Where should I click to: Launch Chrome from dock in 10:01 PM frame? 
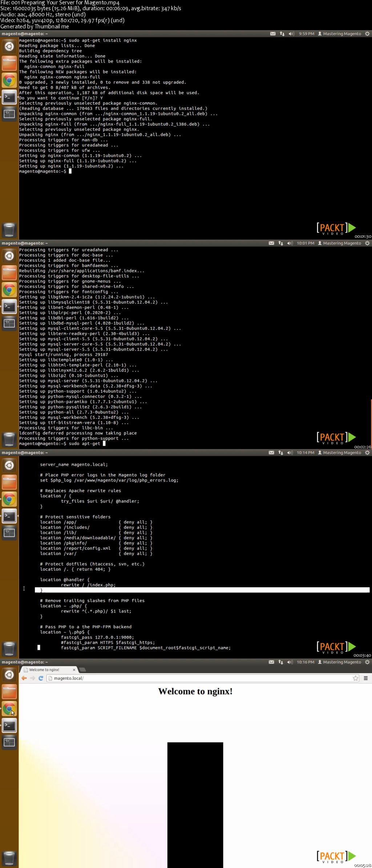tap(9, 290)
